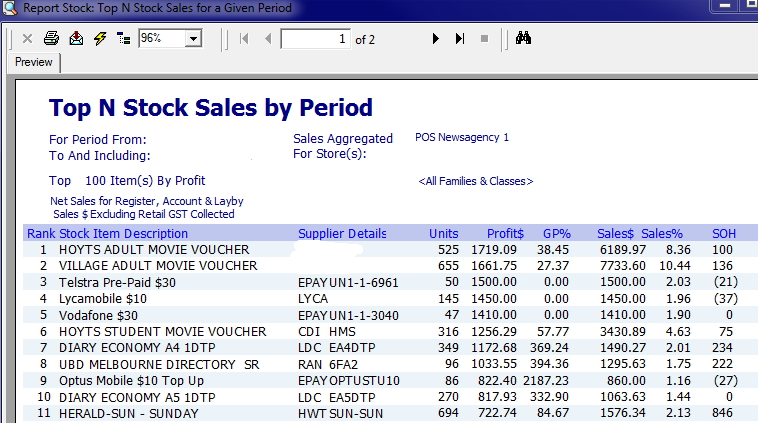Image resolution: width=758 pixels, height=423 pixels.
Task: Print the report with printer icon
Action: [x=51, y=38]
